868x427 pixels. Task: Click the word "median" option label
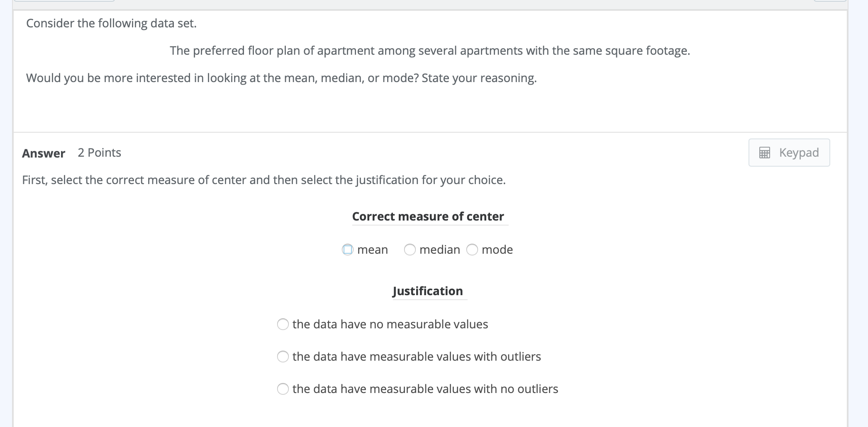click(x=440, y=250)
